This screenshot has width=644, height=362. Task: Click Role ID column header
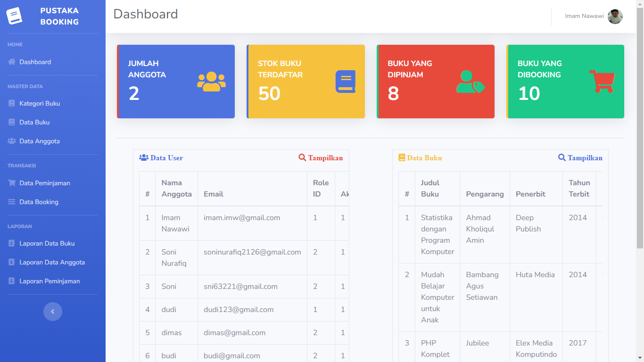pyautogui.click(x=321, y=189)
